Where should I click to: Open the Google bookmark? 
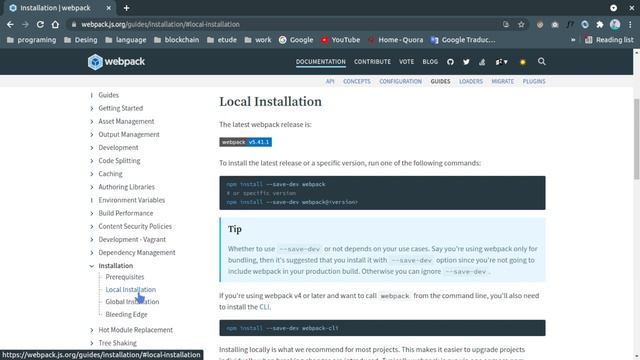click(x=296, y=40)
